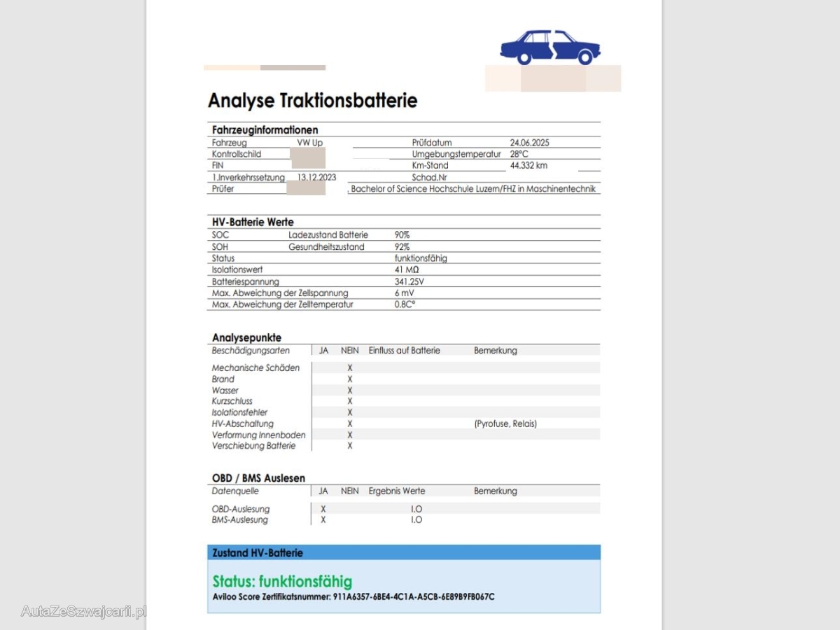This screenshot has height=630, width=840.
Task: Click the NEIN X mark for Isolationsfehler
Action: click(x=350, y=413)
